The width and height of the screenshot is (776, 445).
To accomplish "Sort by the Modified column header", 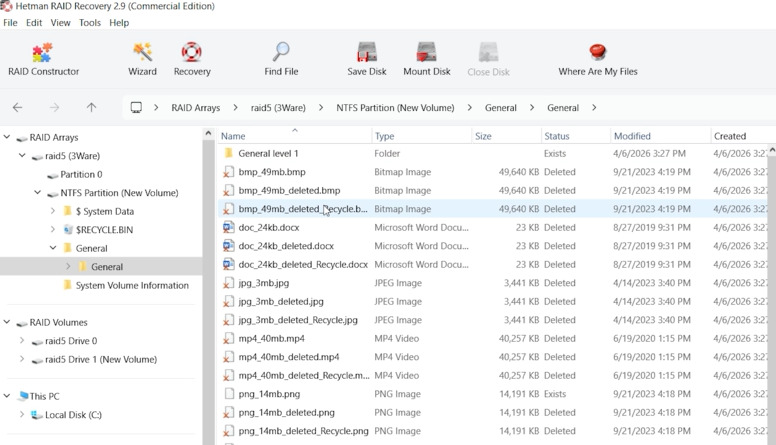I will pos(661,136).
